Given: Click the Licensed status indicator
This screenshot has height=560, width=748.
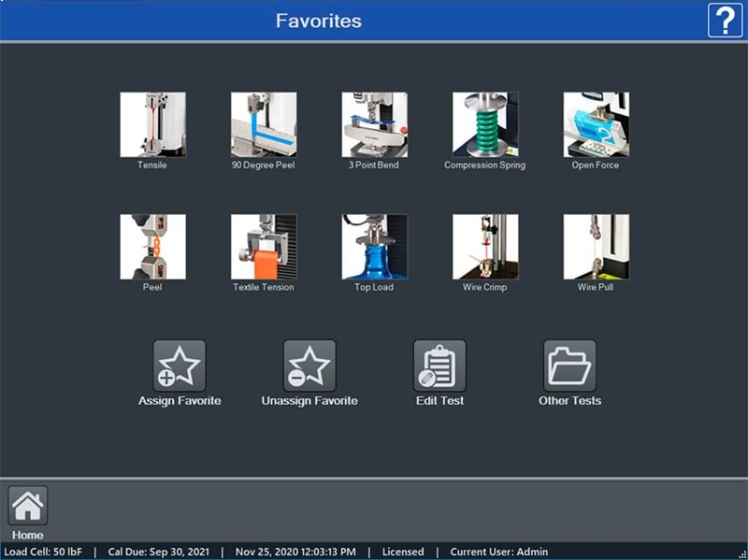Looking at the screenshot, I should [x=403, y=552].
